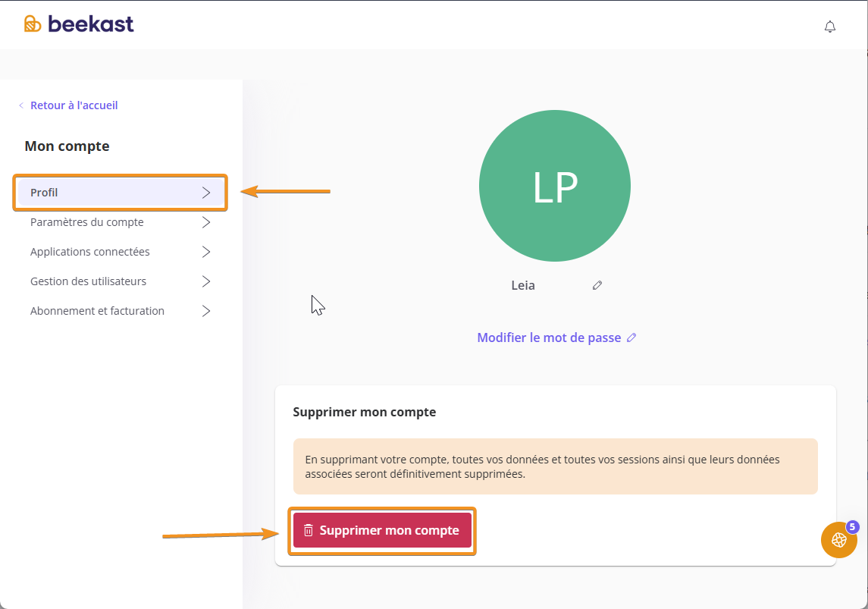Go to Applications connectées

click(x=90, y=252)
